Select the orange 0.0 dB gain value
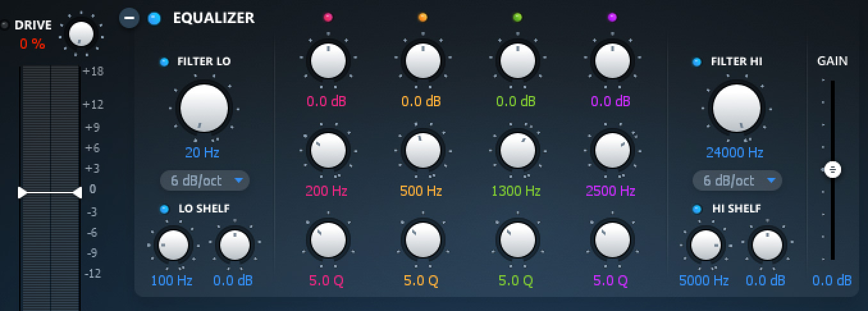868x311 pixels. coord(421,101)
